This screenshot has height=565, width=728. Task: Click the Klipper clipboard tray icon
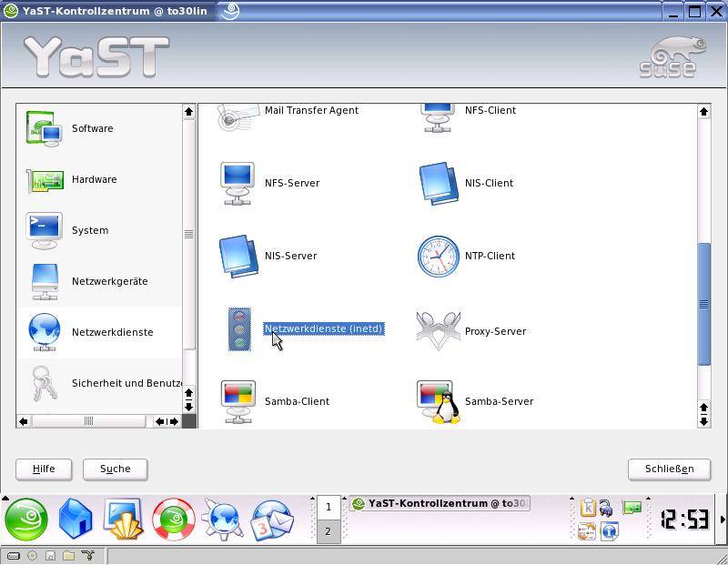point(588,507)
